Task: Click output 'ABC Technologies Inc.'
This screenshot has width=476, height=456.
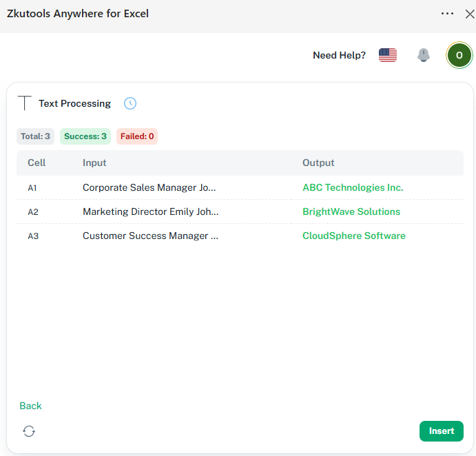Action: (353, 187)
